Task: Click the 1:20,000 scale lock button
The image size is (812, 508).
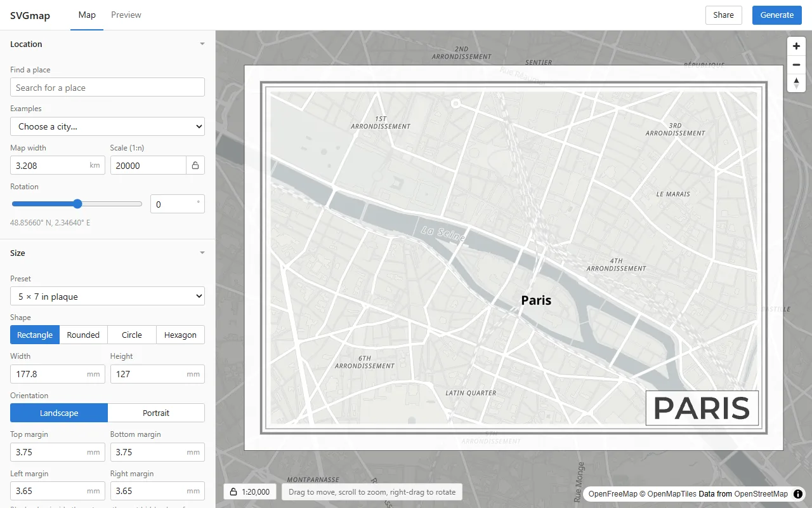Action: 250,491
